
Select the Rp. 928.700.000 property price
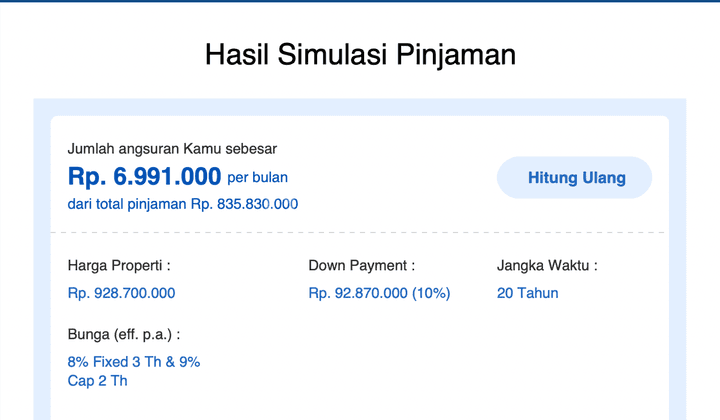121,293
